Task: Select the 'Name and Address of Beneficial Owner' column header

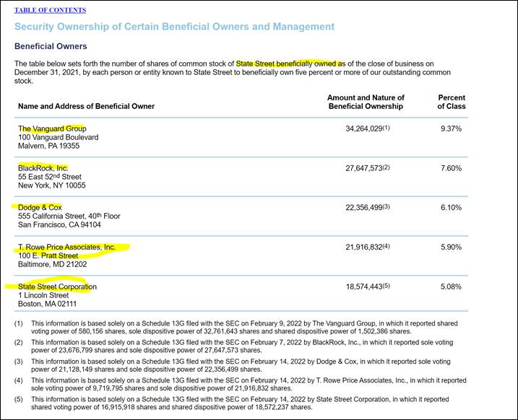Action: (86, 106)
